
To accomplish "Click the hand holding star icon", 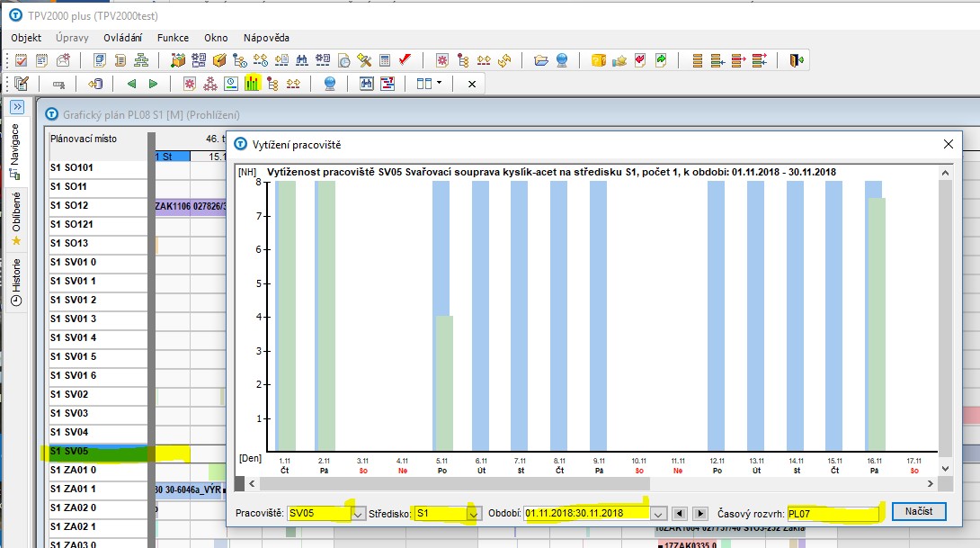I will [619, 60].
